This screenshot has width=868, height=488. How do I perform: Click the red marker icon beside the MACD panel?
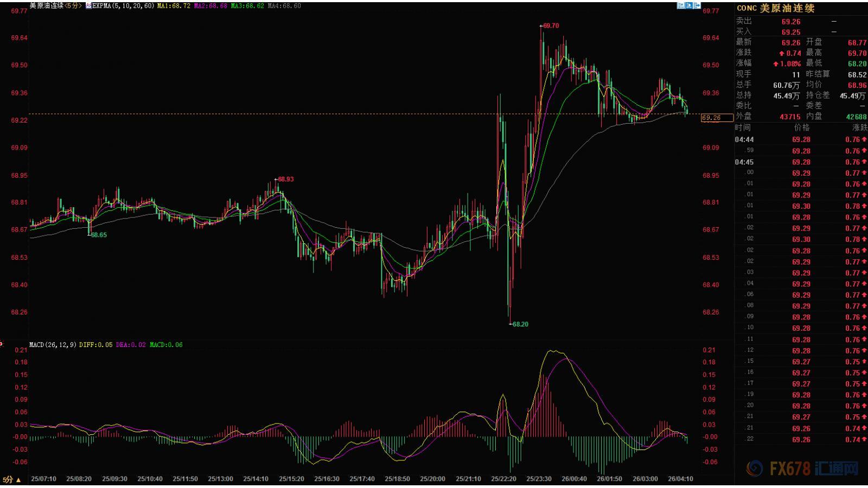click(1, 343)
